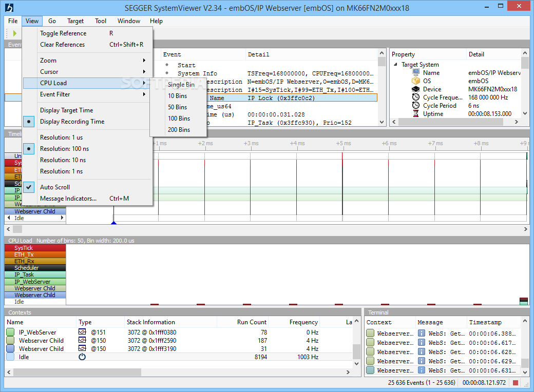The image size is (534, 392).
Task: Click the Contexts horizontal scrollbar thumb
Action: [x=77, y=373]
